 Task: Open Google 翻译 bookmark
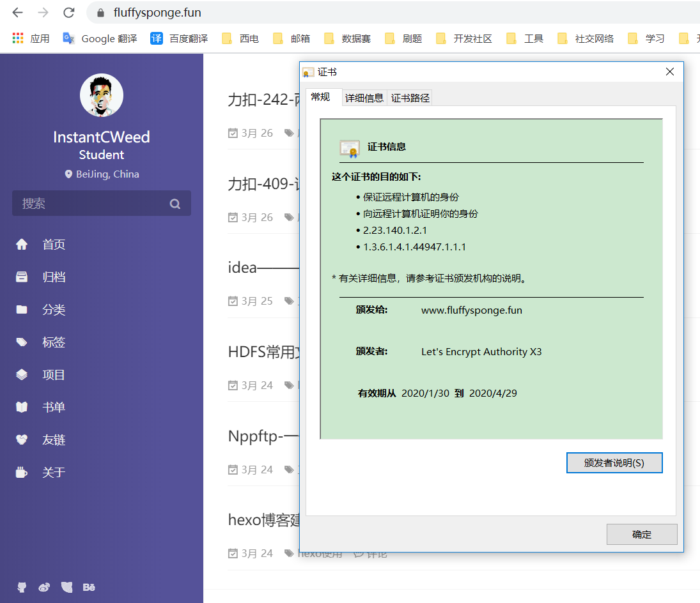pos(100,39)
